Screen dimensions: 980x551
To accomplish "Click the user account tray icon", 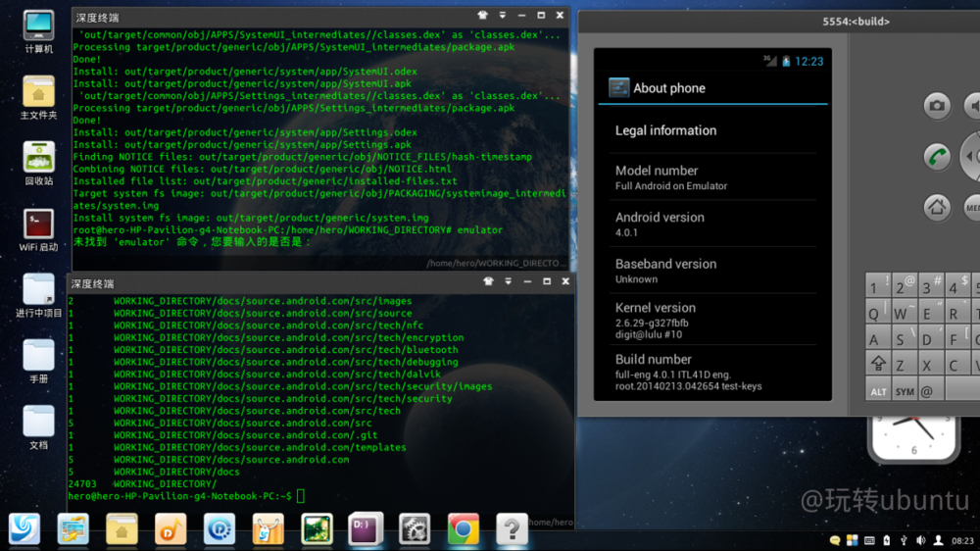I will [x=938, y=540].
